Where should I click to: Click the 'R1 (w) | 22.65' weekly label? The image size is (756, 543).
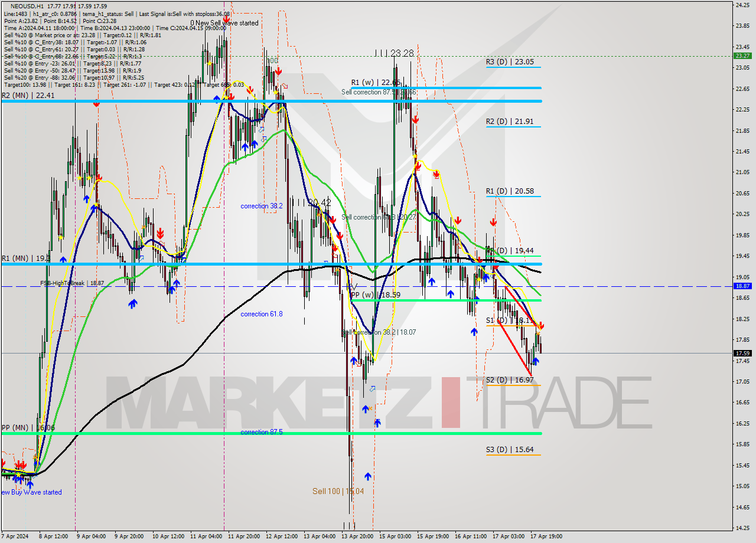376,83
